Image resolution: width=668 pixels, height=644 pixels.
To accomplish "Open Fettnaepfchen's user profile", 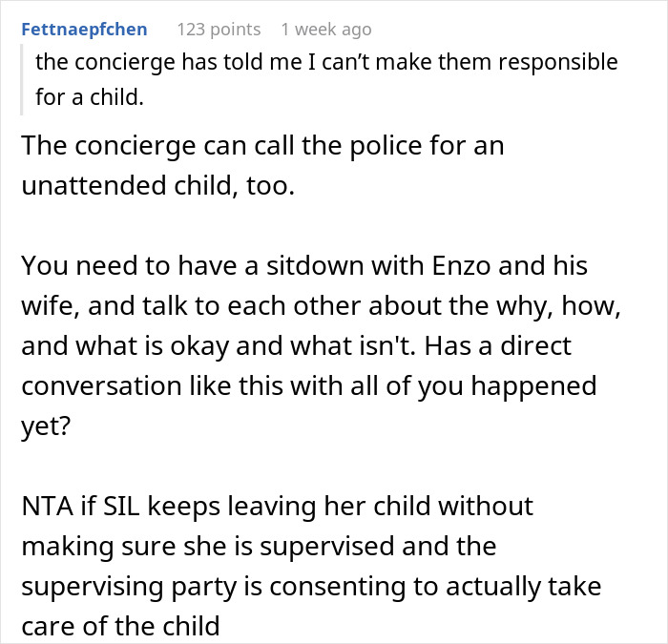I will 84,29.
